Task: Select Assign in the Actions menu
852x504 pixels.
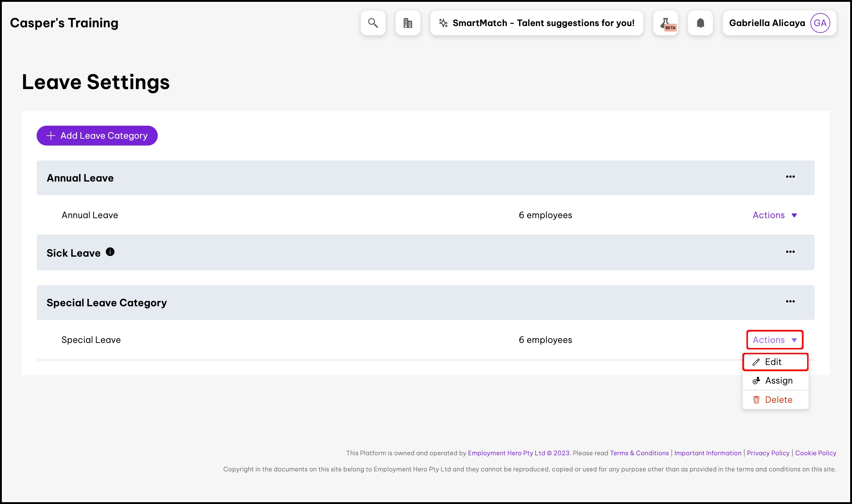Action: [778, 381]
